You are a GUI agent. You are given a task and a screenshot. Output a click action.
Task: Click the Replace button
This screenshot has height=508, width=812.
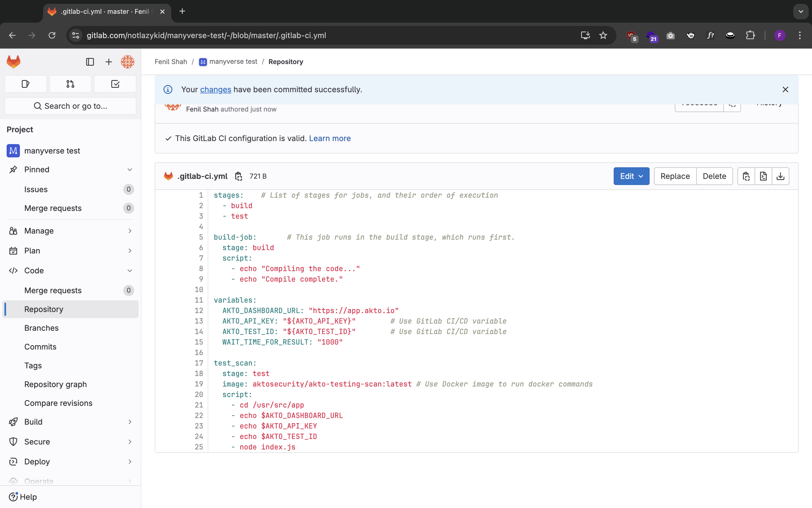click(x=675, y=176)
